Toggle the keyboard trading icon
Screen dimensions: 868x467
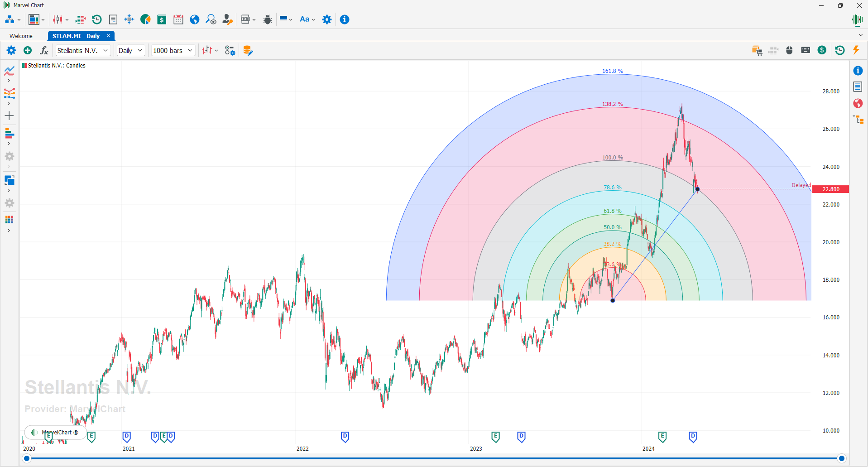806,50
